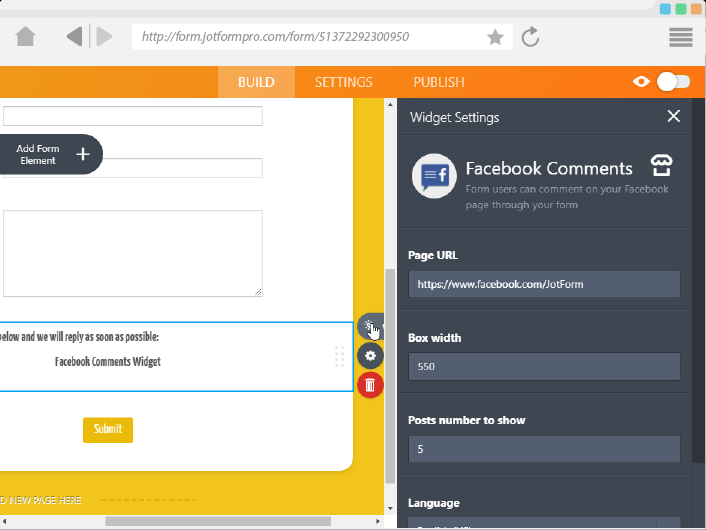Screen dimensions: 706x530
Task: Click the Add Form Element button
Action: coord(51,154)
